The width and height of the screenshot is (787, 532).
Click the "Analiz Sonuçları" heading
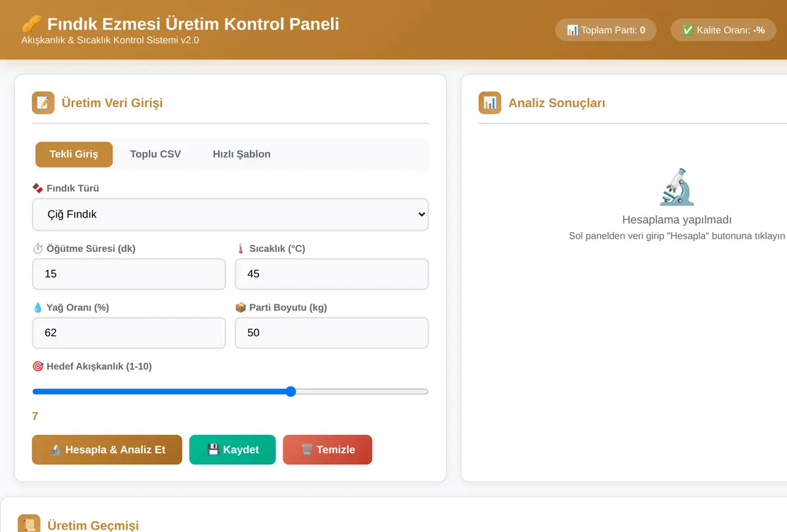point(557,103)
